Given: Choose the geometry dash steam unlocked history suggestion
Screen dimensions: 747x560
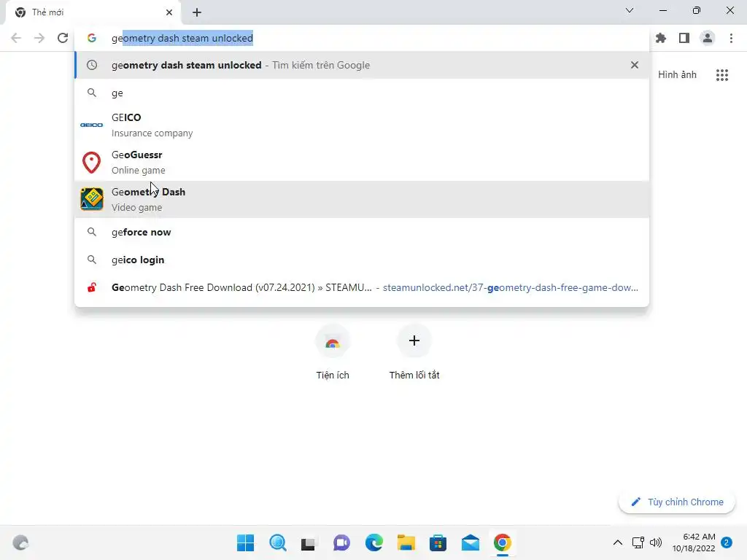Looking at the screenshot, I should coord(362,65).
